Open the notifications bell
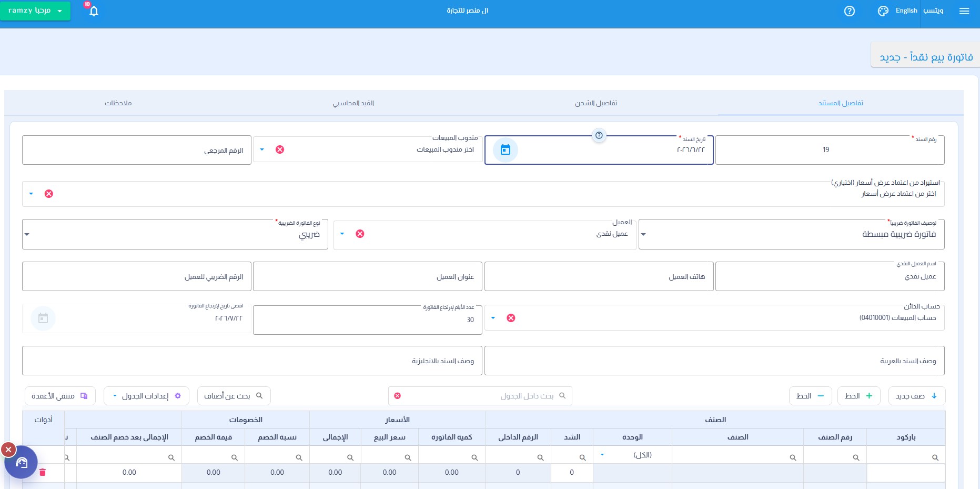Image resolution: width=980 pixels, height=489 pixels. 94,11
